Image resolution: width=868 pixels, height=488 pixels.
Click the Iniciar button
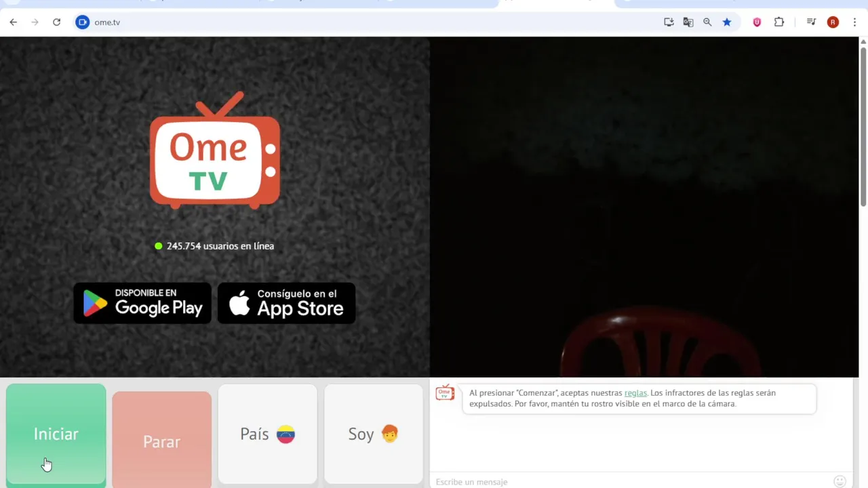point(56,434)
